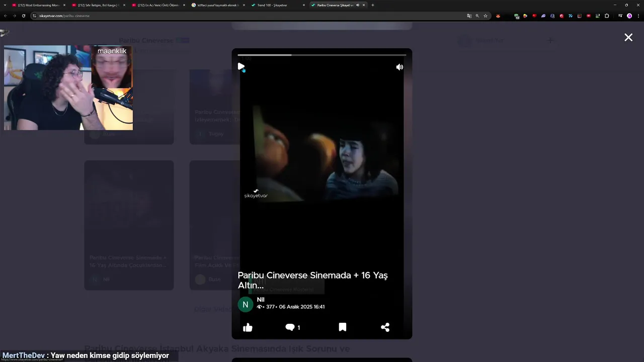
Task: Open the zoom magnifier icon in address bar
Action: click(x=477, y=16)
